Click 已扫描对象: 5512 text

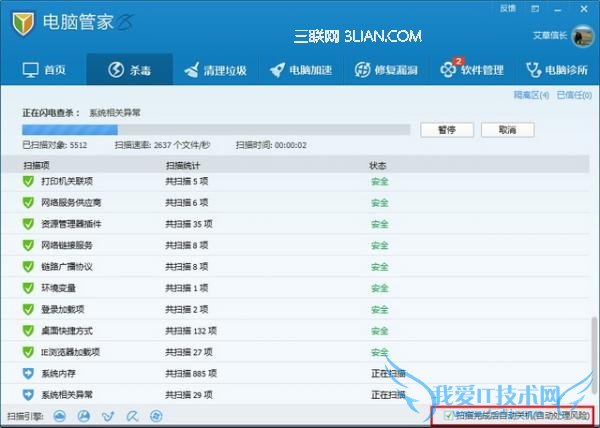(x=55, y=145)
